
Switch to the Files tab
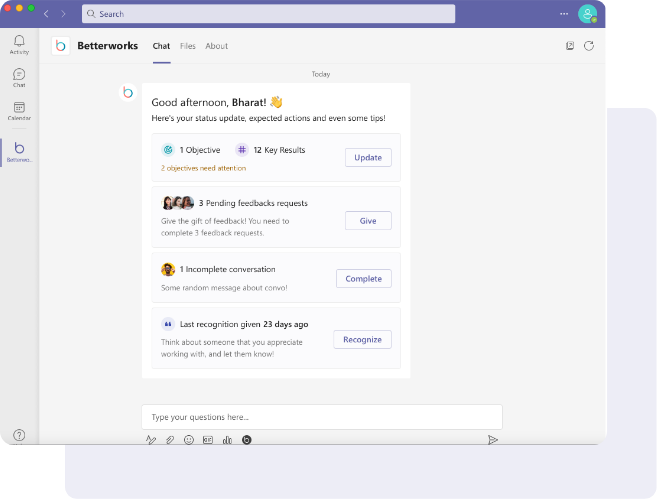188,46
